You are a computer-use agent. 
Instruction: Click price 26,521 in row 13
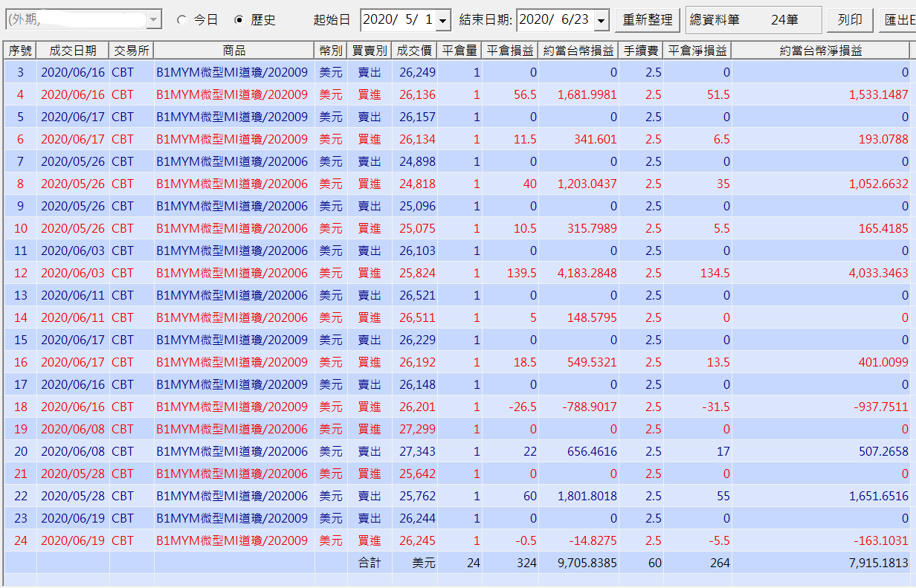(417, 295)
